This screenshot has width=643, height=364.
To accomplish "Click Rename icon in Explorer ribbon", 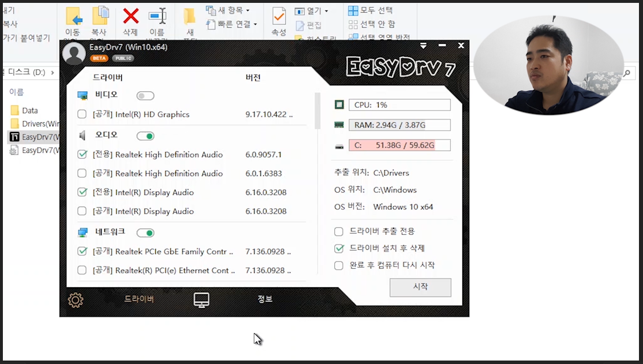I will [x=158, y=16].
